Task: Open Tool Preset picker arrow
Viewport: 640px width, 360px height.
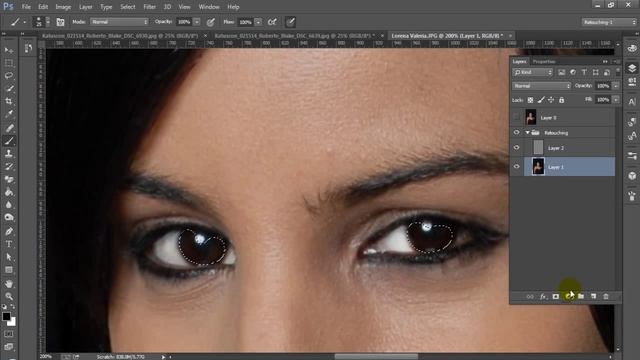Action: pos(24,22)
